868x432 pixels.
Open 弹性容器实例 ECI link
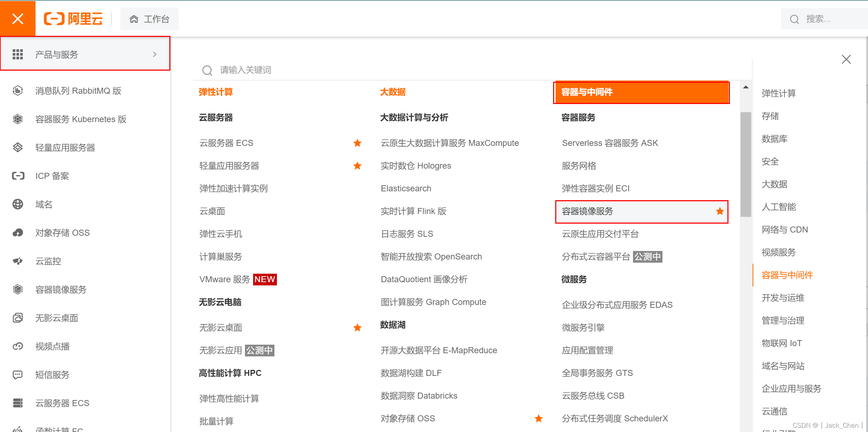(x=595, y=188)
